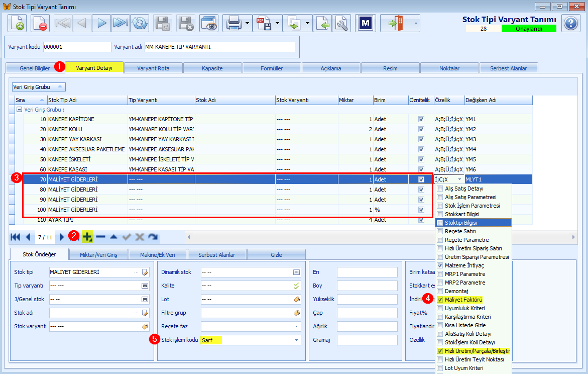
Task: Delete the record using the page-minus icon
Action: click(x=40, y=23)
